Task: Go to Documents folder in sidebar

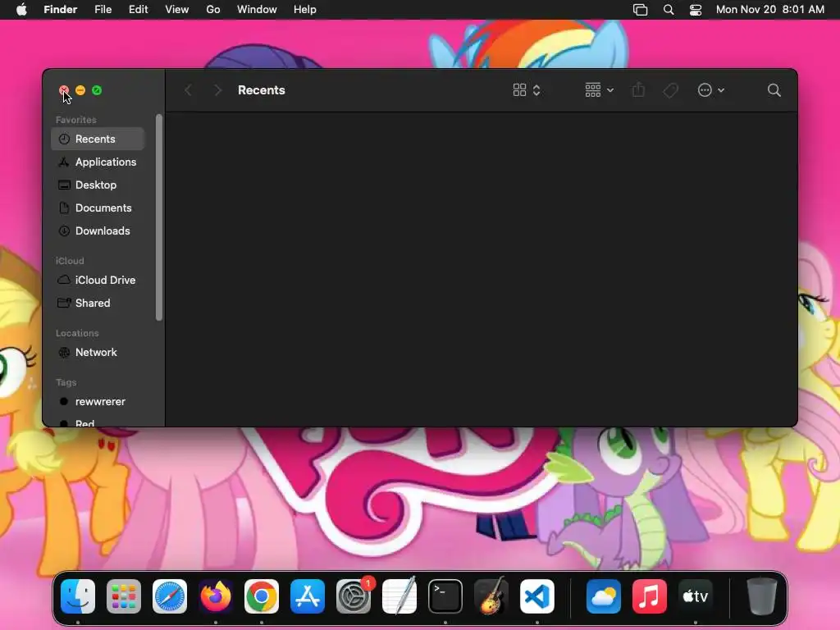Action: pos(98,208)
